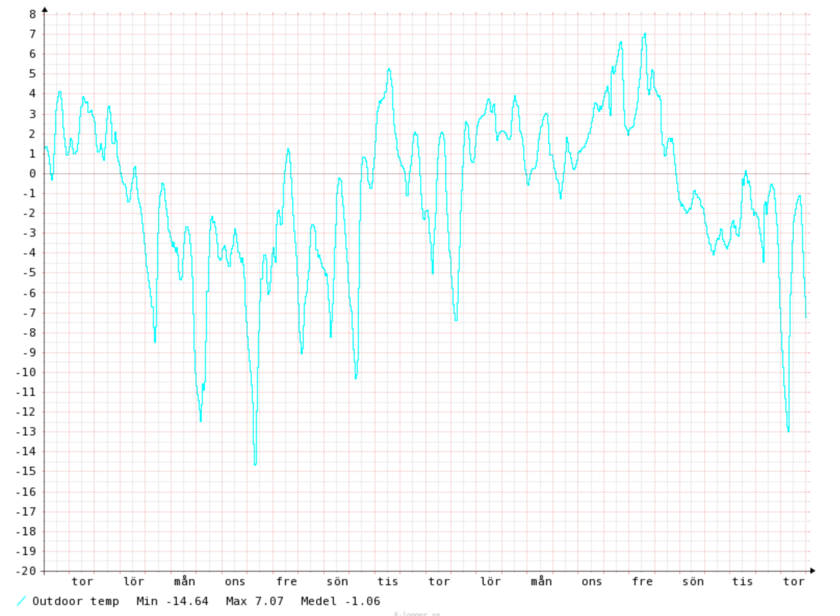
Task: Select the y-axis label "4"
Action: point(33,94)
